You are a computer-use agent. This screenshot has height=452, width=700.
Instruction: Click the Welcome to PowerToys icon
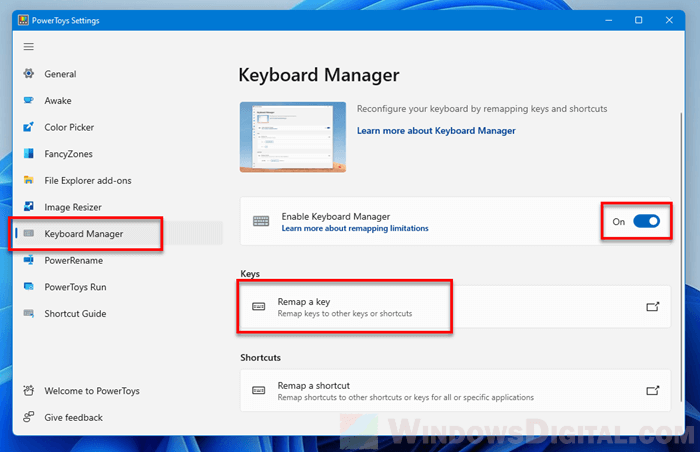click(x=29, y=391)
